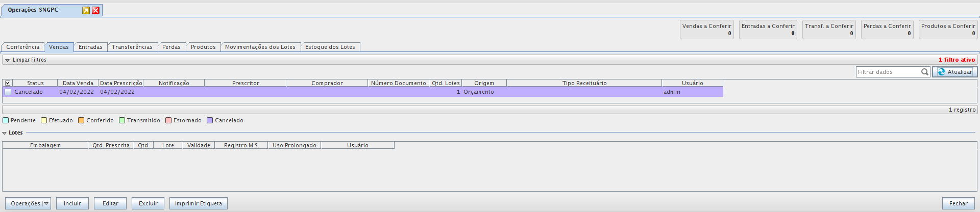This screenshot has width=980, height=212.
Task: Collapse the Lotes section
Action: point(5,133)
